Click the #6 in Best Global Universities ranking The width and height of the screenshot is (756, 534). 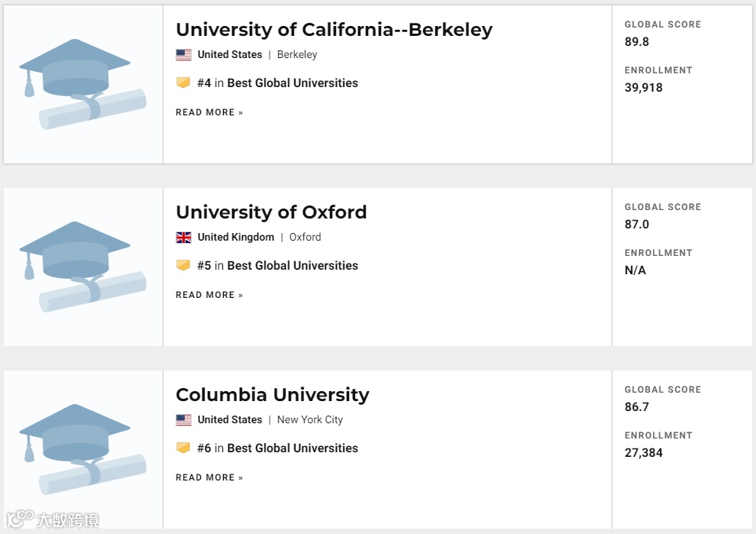[x=277, y=448]
